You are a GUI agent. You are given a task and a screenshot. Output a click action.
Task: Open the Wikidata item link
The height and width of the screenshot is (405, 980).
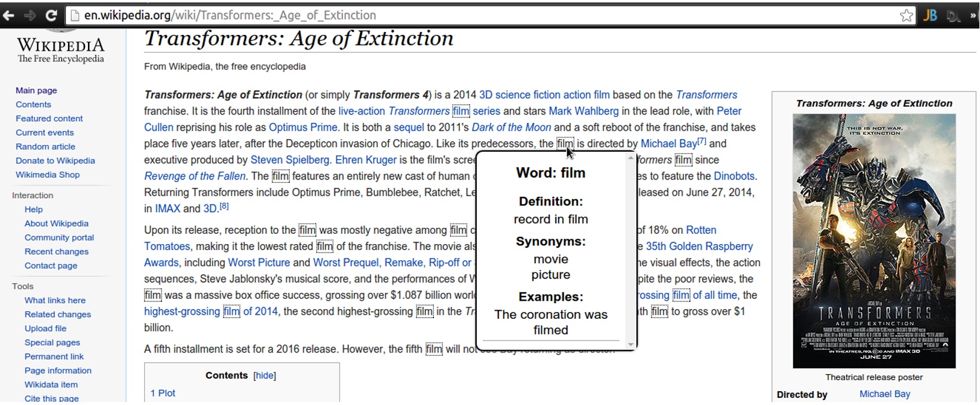(x=51, y=385)
